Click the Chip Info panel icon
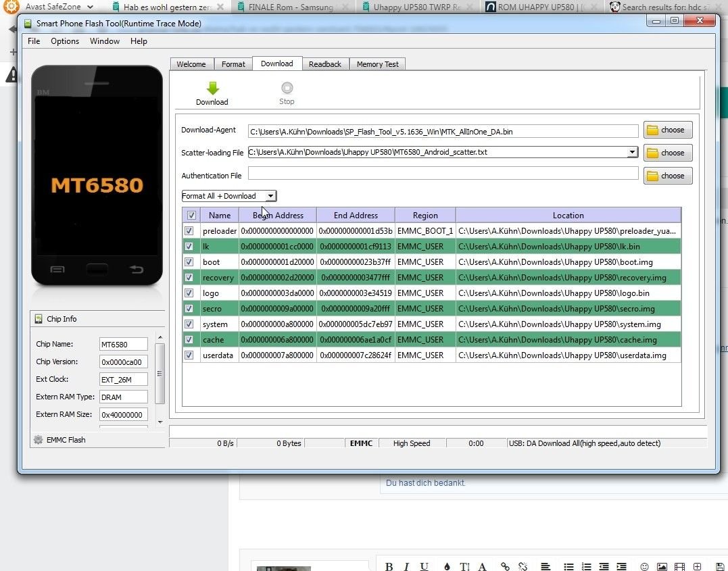Image resolution: width=728 pixels, height=571 pixels. (39, 319)
